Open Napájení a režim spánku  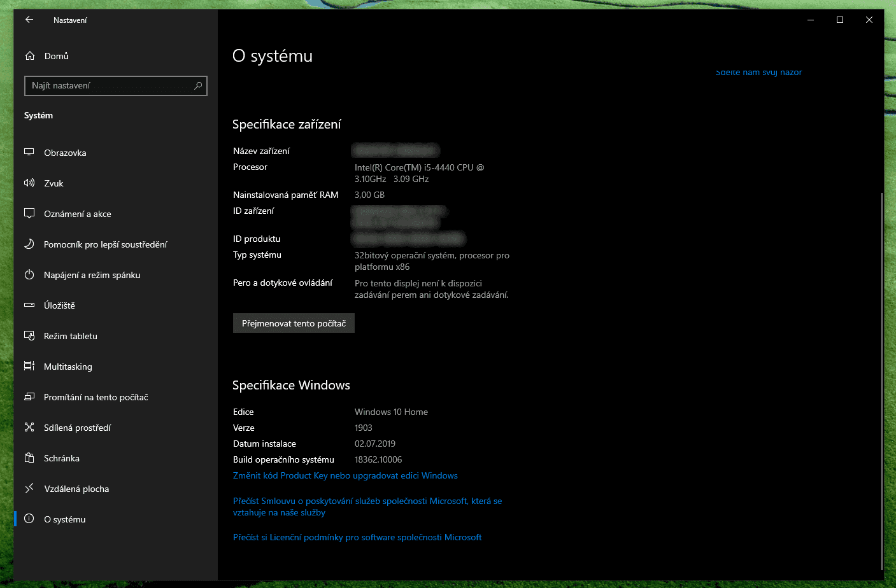[x=92, y=275]
